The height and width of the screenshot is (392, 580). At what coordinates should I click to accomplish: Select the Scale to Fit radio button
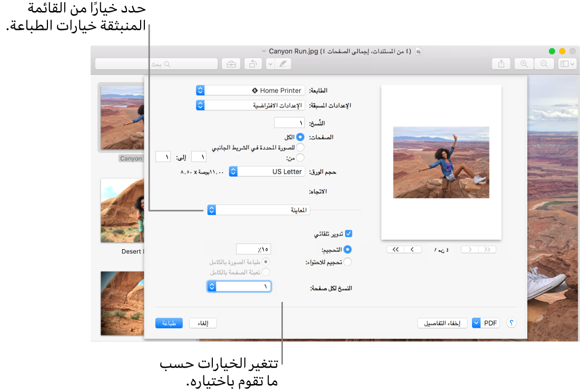(347, 262)
